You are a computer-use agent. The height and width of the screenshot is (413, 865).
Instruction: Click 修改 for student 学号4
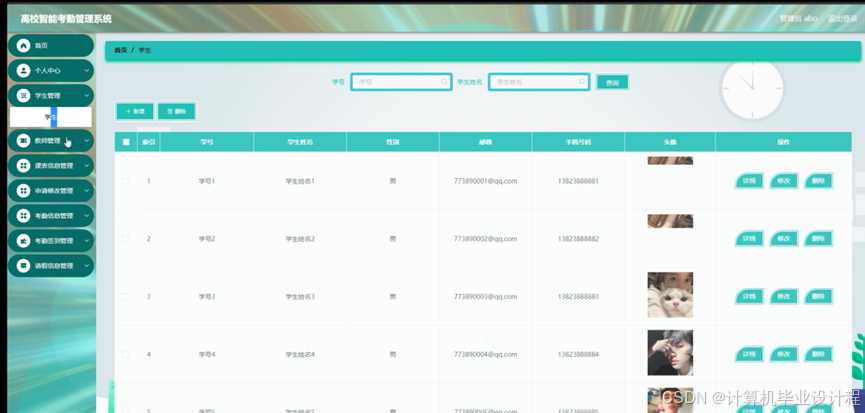pyautogui.click(x=784, y=355)
